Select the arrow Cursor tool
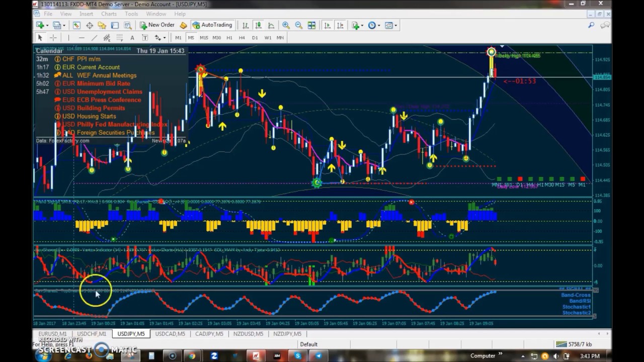This screenshot has width=644, height=362. click(x=40, y=38)
